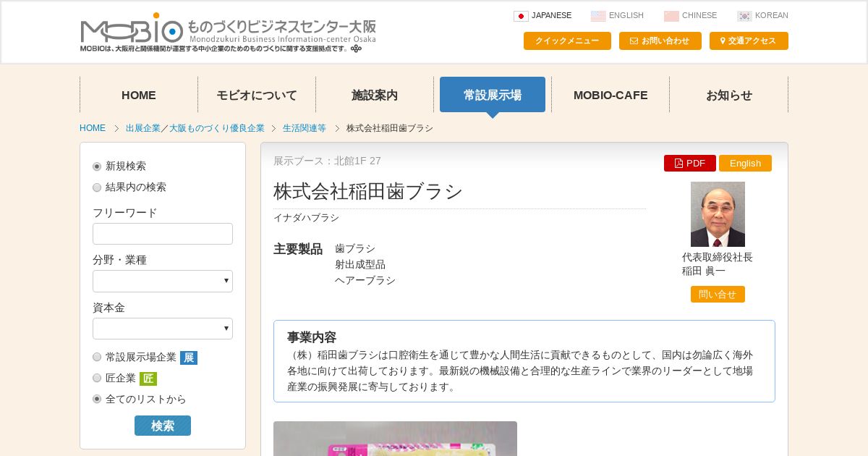Select 常設展示場企業 radio button
Screen dimensions: 868x456
[x=97, y=357]
